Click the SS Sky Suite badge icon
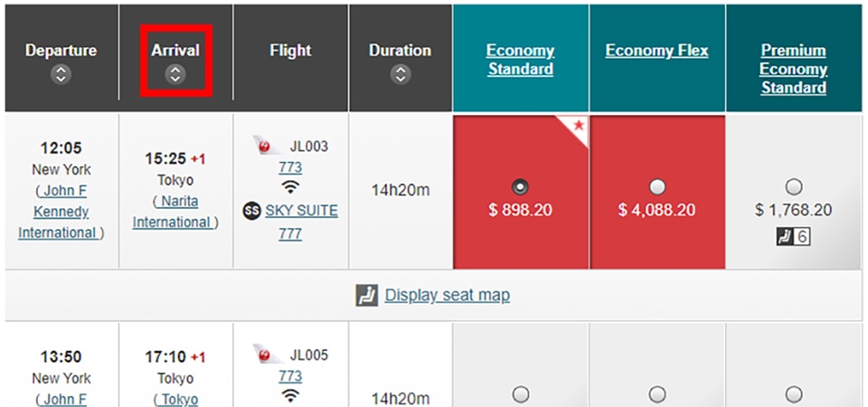868x407 pixels. click(252, 211)
